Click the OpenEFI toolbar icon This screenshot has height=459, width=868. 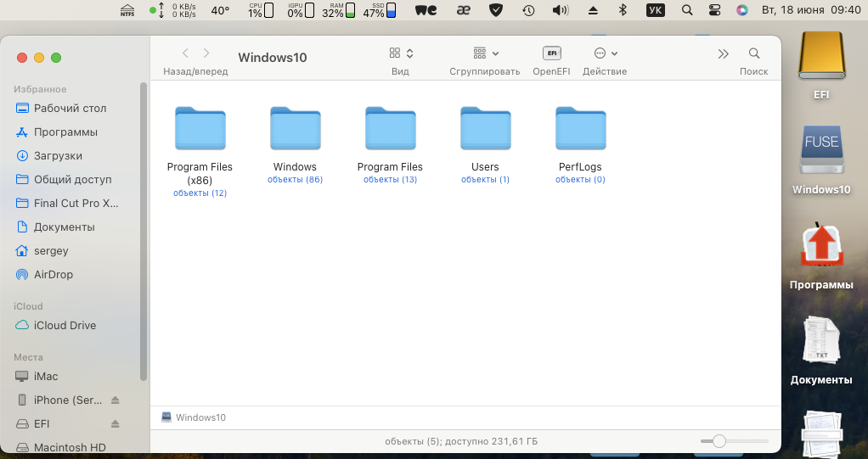point(551,53)
